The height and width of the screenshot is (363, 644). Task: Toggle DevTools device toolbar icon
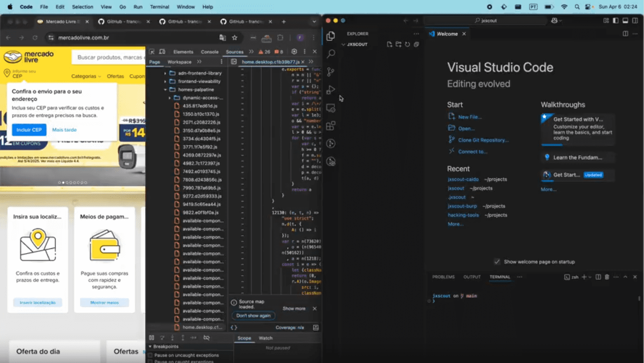162,52
